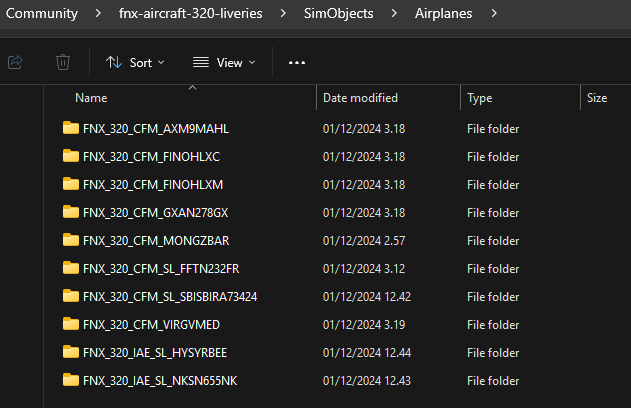Sort by the Name column header
This screenshot has height=408, width=631.
point(91,98)
